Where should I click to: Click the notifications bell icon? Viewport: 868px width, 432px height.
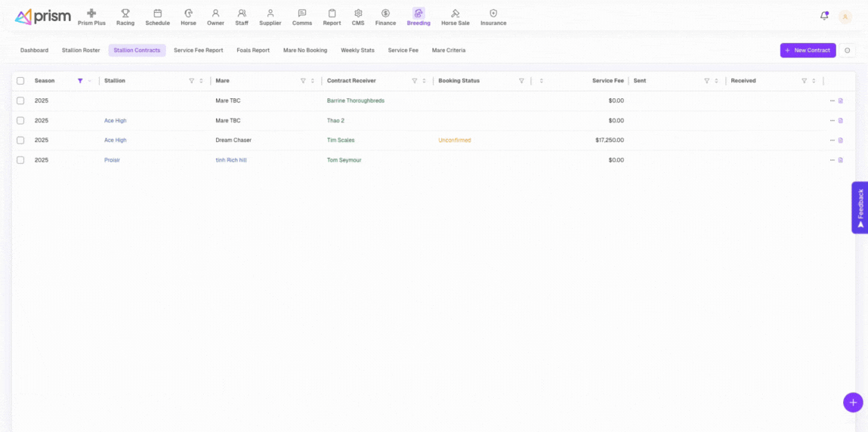[824, 16]
